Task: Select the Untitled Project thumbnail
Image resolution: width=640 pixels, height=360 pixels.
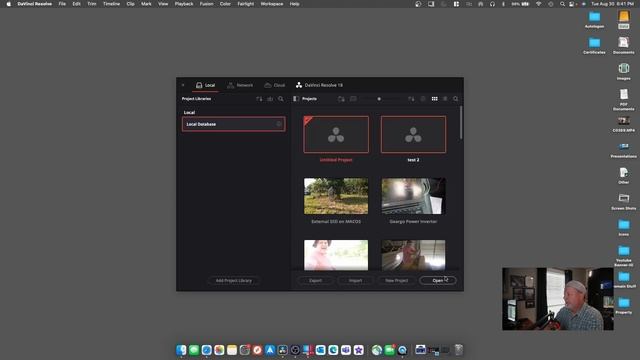Action: (x=336, y=135)
